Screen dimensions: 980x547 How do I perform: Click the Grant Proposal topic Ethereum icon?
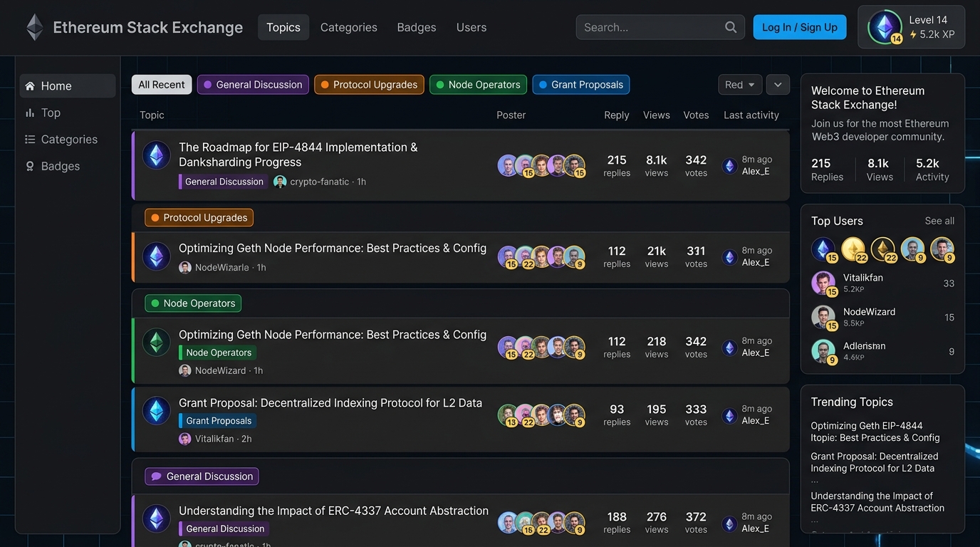pyautogui.click(x=157, y=411)
